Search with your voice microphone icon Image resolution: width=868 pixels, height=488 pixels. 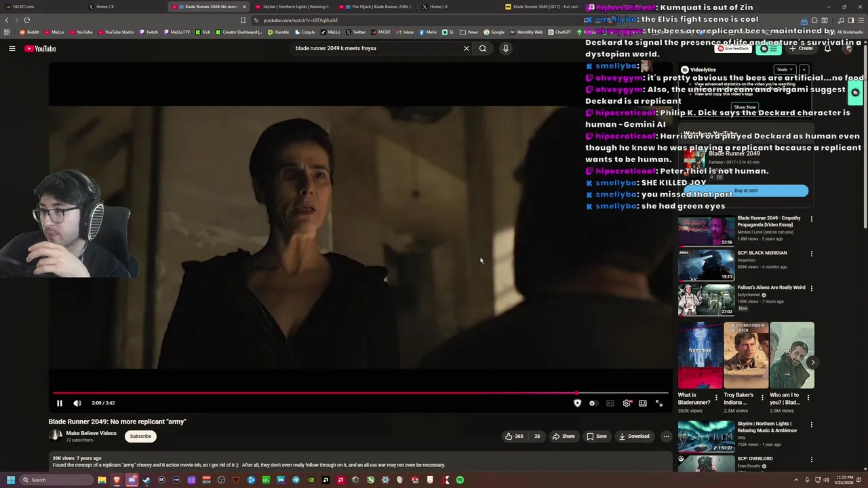pos(505,48)
